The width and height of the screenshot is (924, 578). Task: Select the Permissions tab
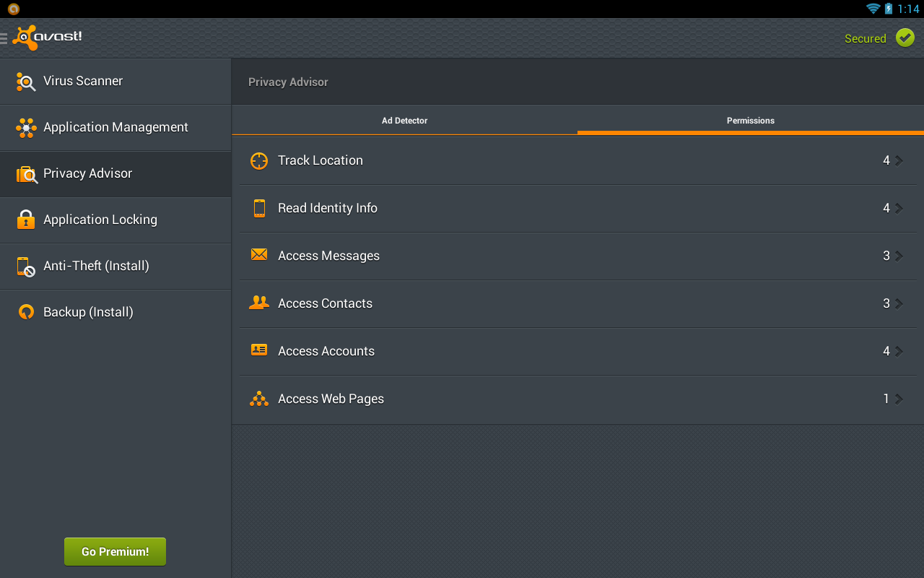coord(750,121)
